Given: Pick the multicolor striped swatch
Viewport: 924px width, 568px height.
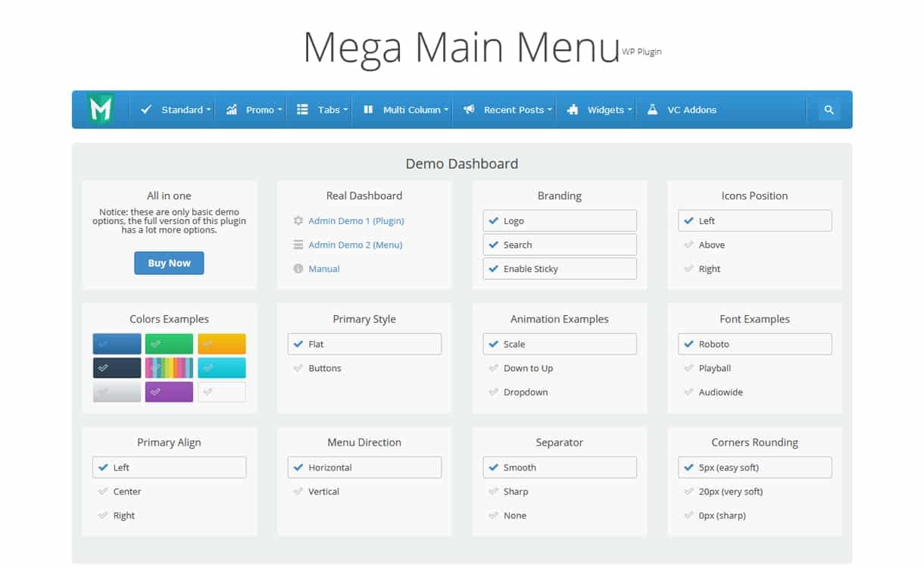Looking at the screenshot, I should [x=169, y=368].
